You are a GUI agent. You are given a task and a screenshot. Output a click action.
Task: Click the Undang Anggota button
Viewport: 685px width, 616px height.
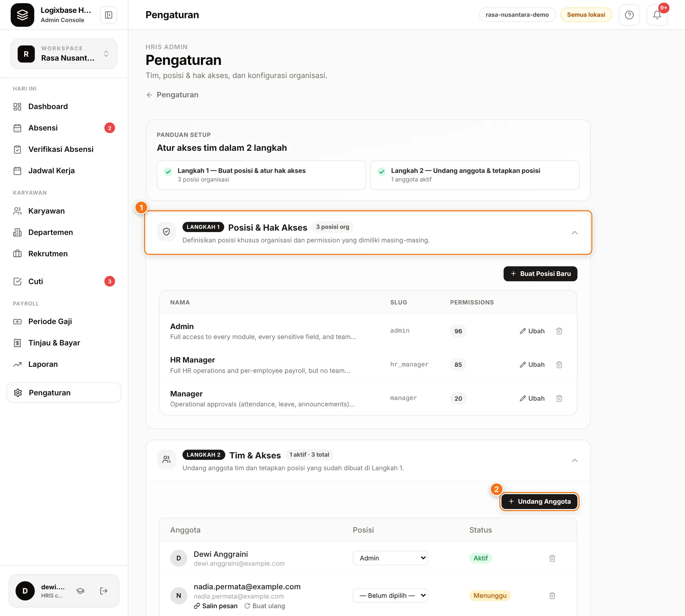[539, 502]
